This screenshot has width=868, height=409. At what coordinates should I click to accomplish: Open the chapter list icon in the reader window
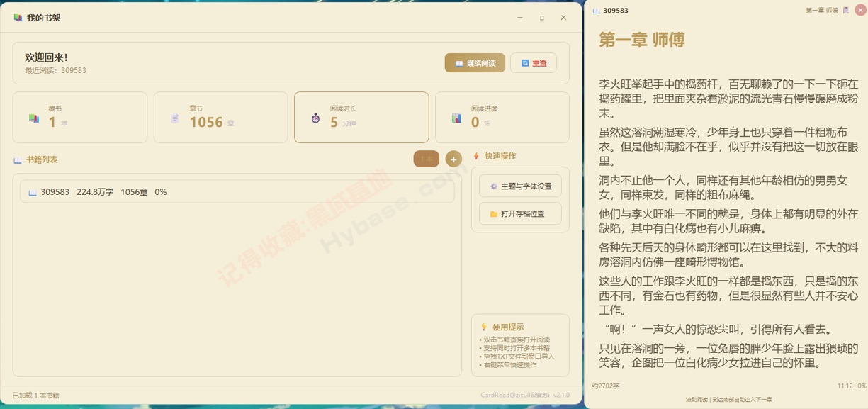(846, 11)
